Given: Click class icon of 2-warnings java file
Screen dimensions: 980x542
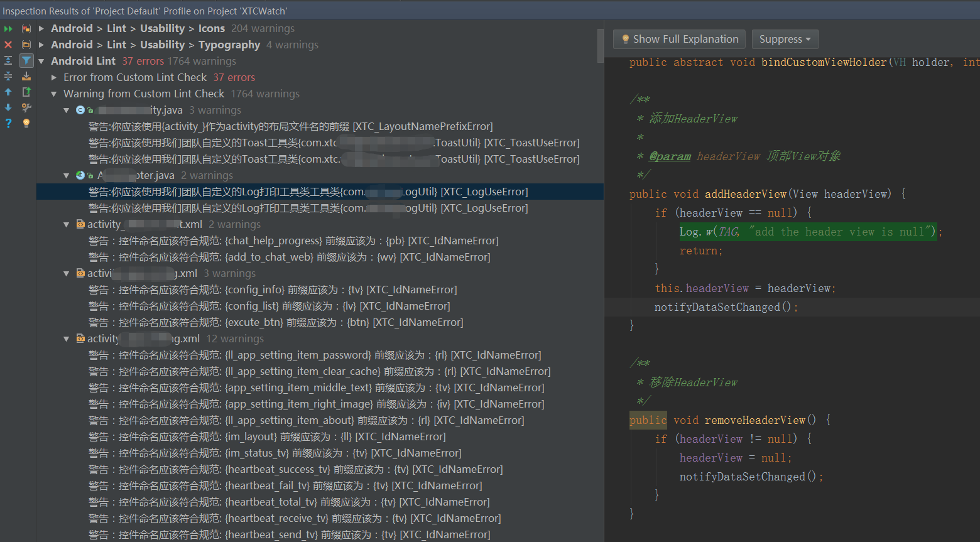Looking at the screenshot, I should pyautogui.click(x=80, y=175).
